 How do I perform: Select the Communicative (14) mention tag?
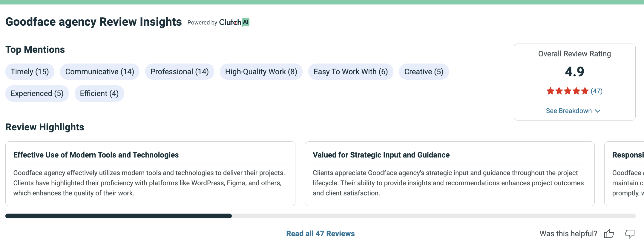point(100,72)
